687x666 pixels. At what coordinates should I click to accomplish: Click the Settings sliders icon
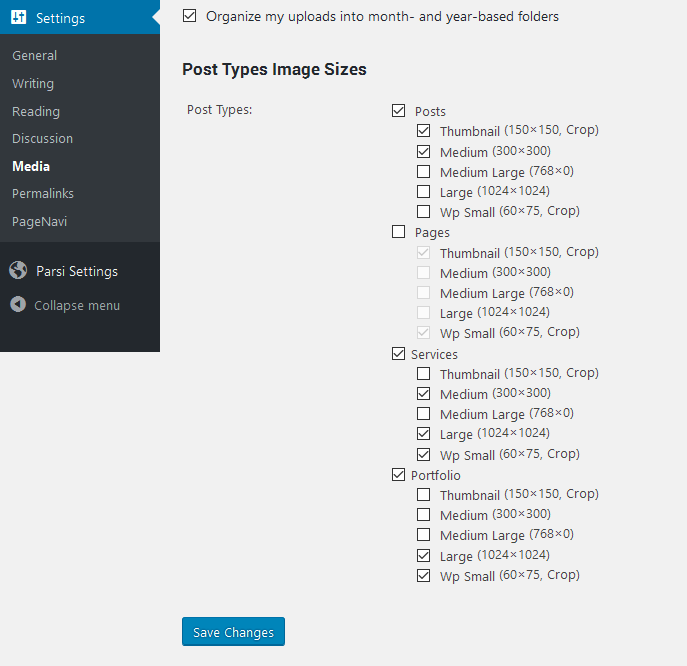click(x=18, y=18)
